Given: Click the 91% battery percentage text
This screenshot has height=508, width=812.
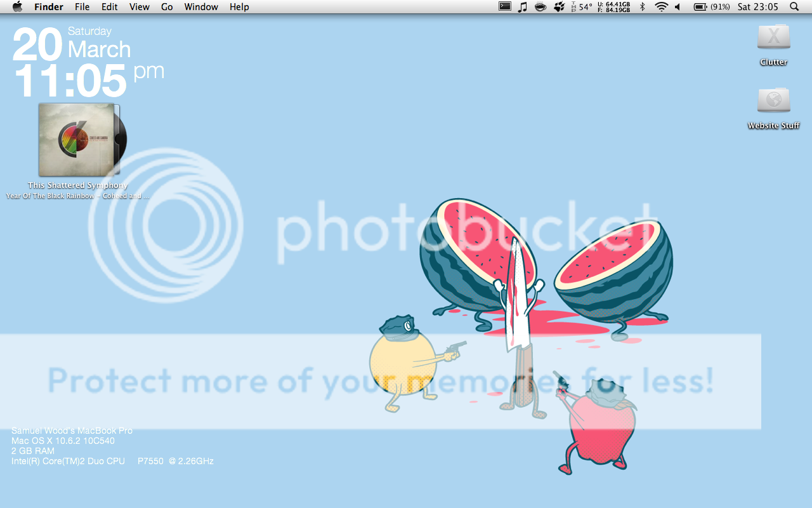Looking at the screenshot, I should click(720, 7).
